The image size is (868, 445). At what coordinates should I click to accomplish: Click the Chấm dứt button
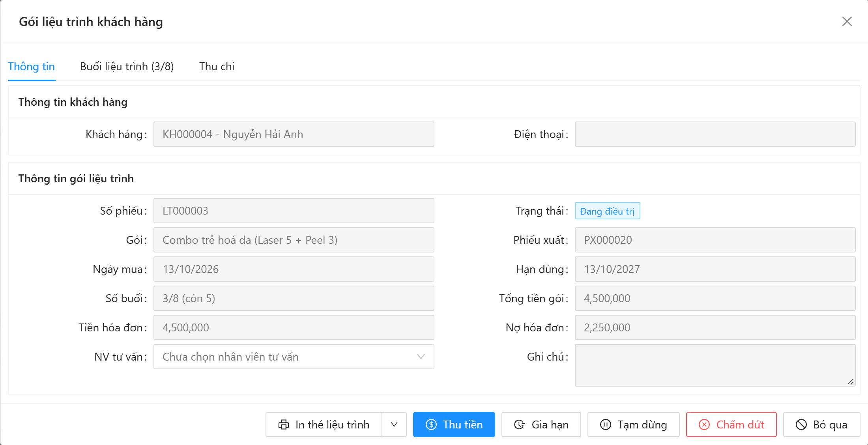(x=731, y=424)
